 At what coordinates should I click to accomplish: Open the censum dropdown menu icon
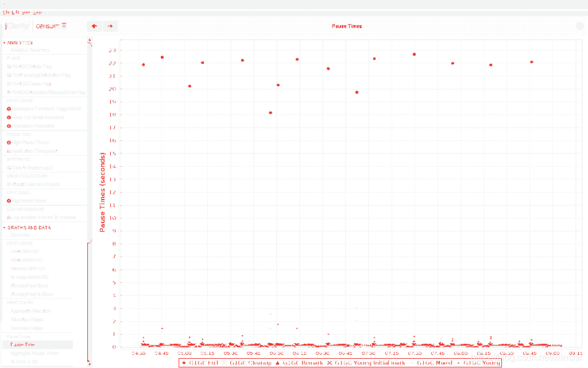click(64, 25)
